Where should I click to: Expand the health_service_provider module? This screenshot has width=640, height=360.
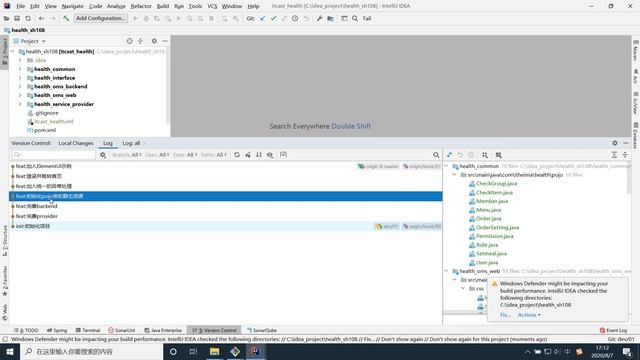[x=20, y=104]
